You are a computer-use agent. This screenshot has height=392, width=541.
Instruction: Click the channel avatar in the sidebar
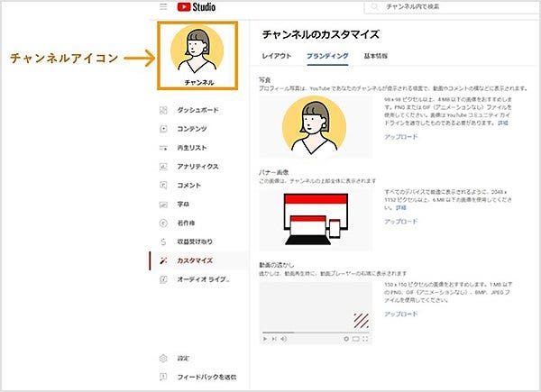tap(197, 50)
